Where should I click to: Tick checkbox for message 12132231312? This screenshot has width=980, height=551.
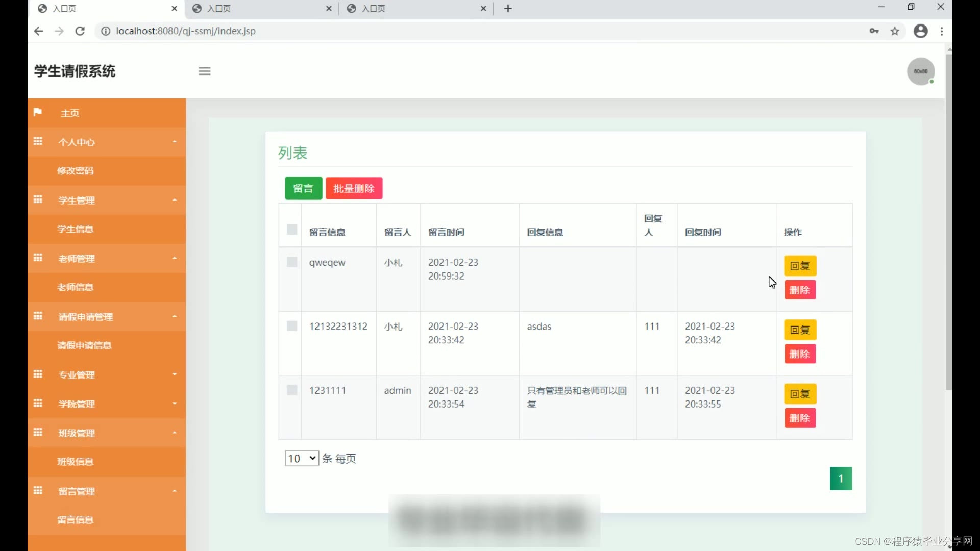point(292,326)
